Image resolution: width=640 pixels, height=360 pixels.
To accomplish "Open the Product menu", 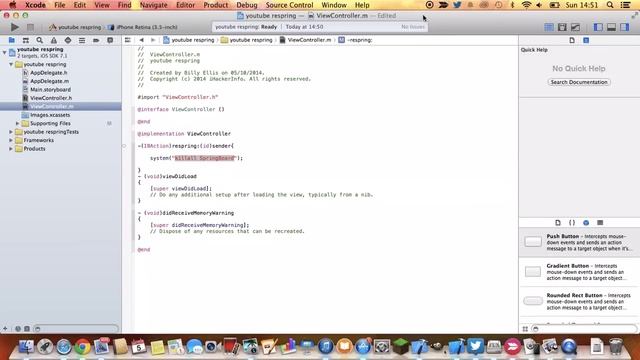I will (x=216, y=5).
